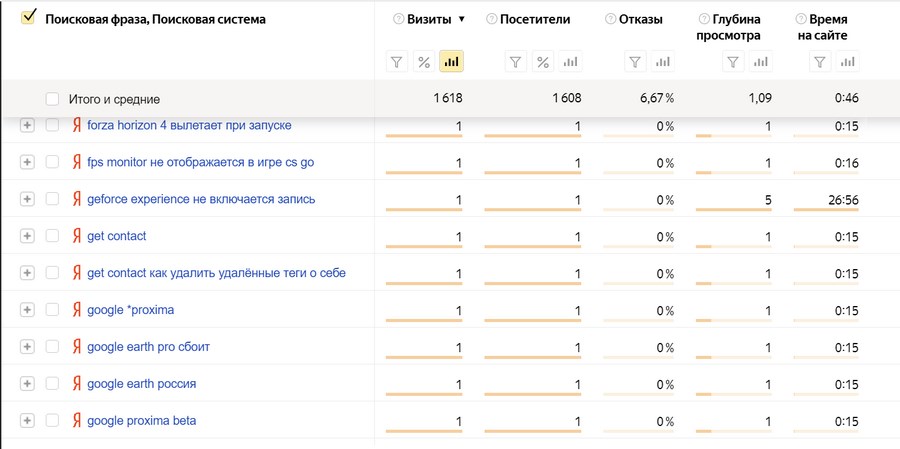Click the Визиты sort direction arrow
900x449 pixels.
461,20
